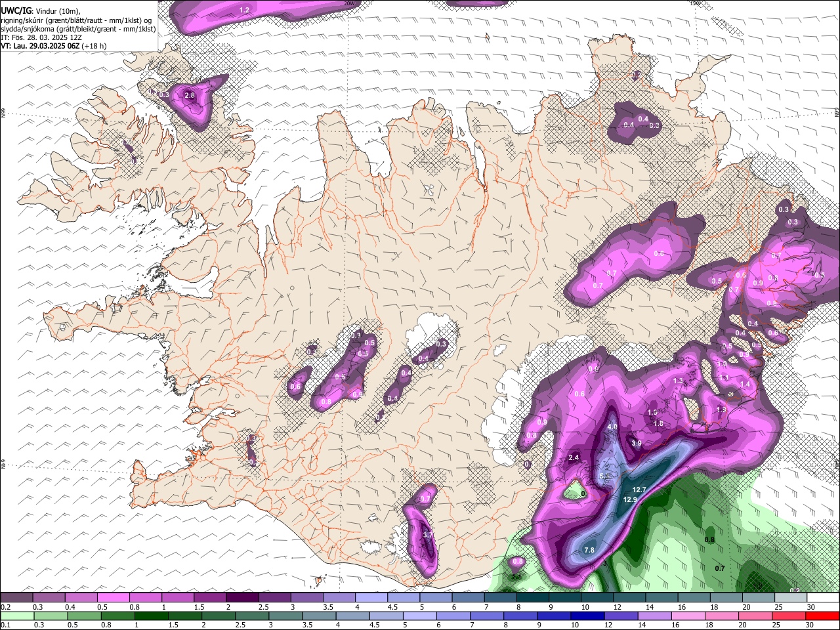This screenshot has width=840, height=630.
Task: Click the 1.9 value in the east
Action: 721,409
